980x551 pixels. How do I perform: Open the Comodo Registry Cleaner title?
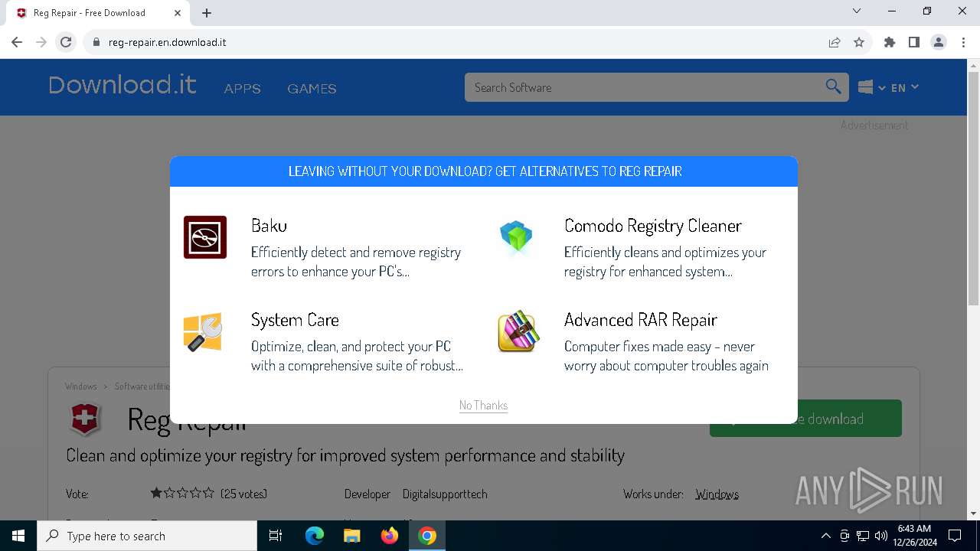653,226
